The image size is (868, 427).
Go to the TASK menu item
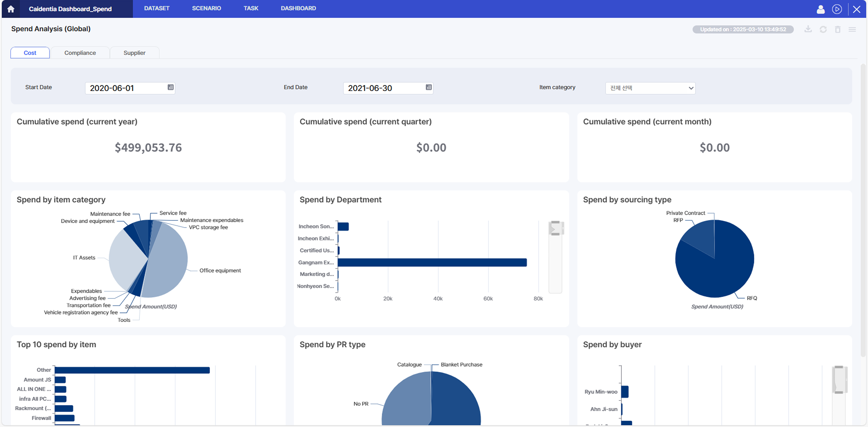pyautogui.click(x=251, y=8)
